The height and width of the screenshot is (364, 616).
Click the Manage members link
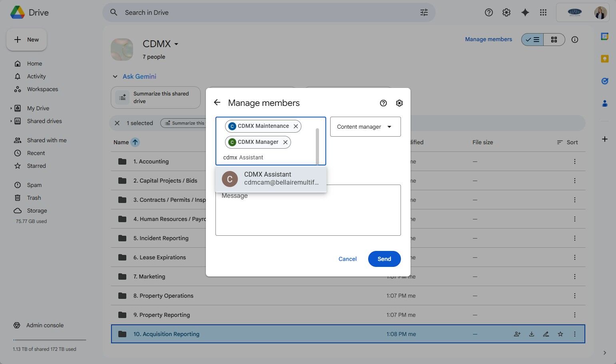pyautogui.click(x=488, y=39)
